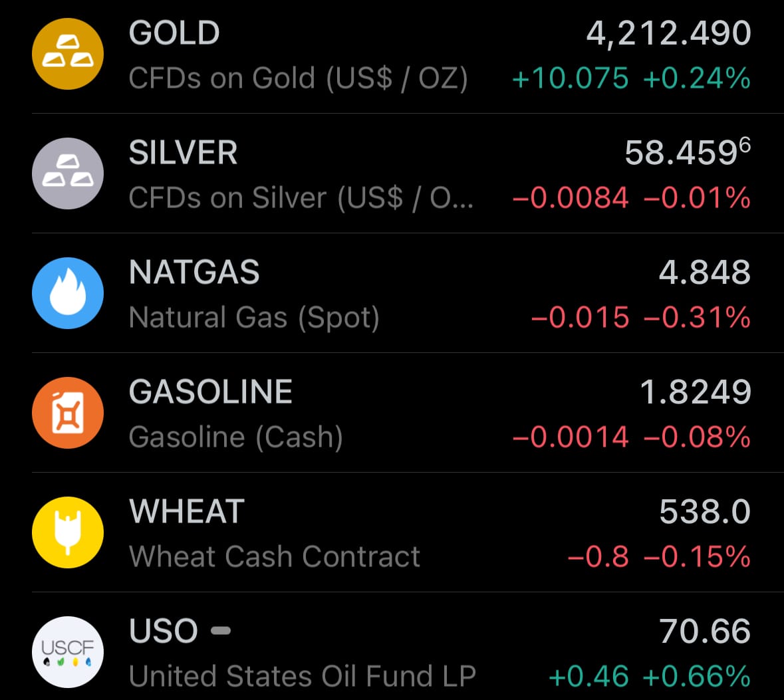Open the USO ticker label
The image size is (784, 700).
[164, 632]
